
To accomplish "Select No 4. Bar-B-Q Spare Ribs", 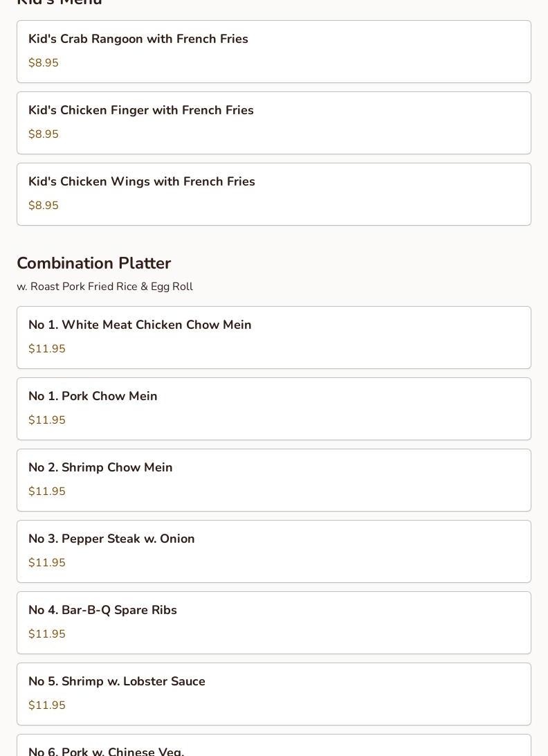I will [x=102, y=611].
